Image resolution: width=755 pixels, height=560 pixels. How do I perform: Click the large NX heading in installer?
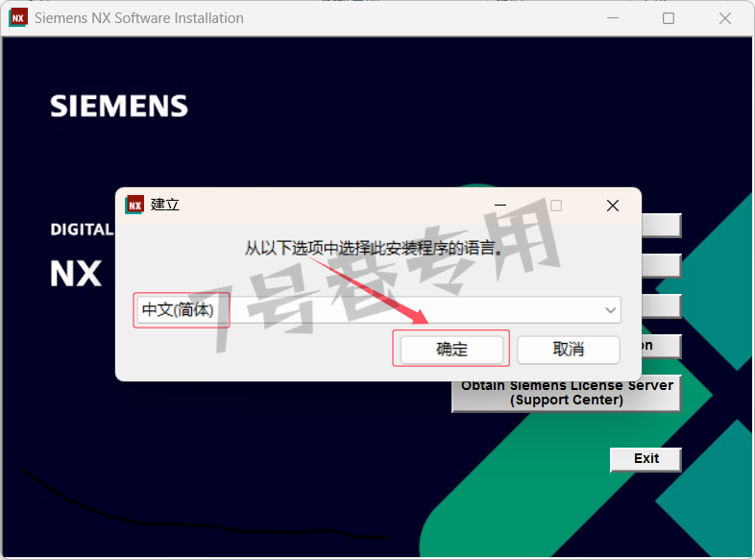(76, 274)
